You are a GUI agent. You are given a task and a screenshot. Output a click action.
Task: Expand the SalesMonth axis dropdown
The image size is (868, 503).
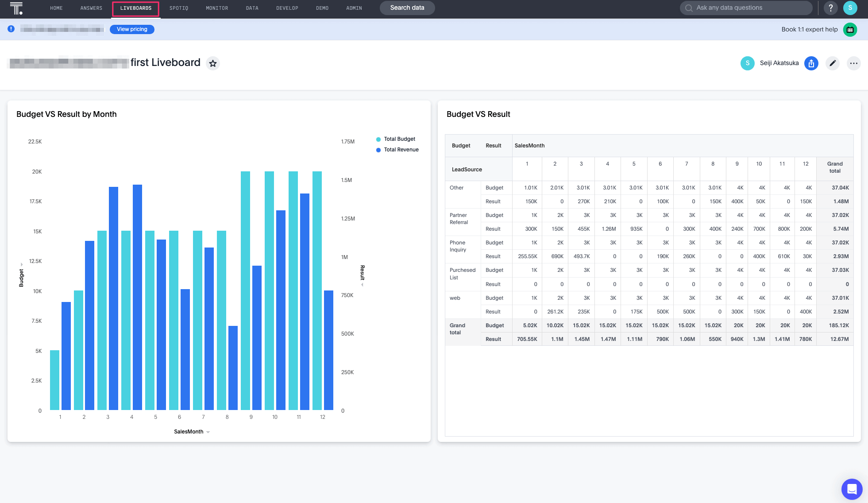(x=208, y=432)
